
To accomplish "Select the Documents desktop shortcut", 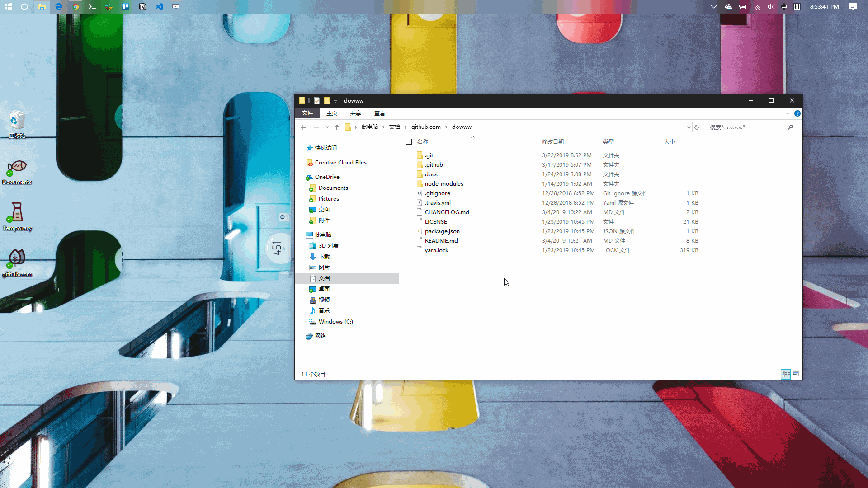I will pos(17,172).
